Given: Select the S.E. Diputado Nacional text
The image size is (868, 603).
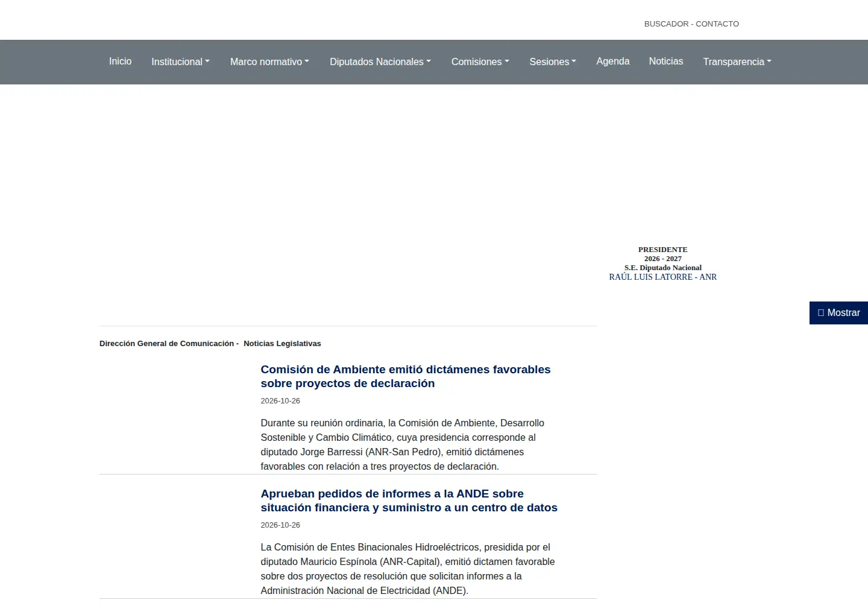Looking at the screenshot, I should tap(663, 268).
